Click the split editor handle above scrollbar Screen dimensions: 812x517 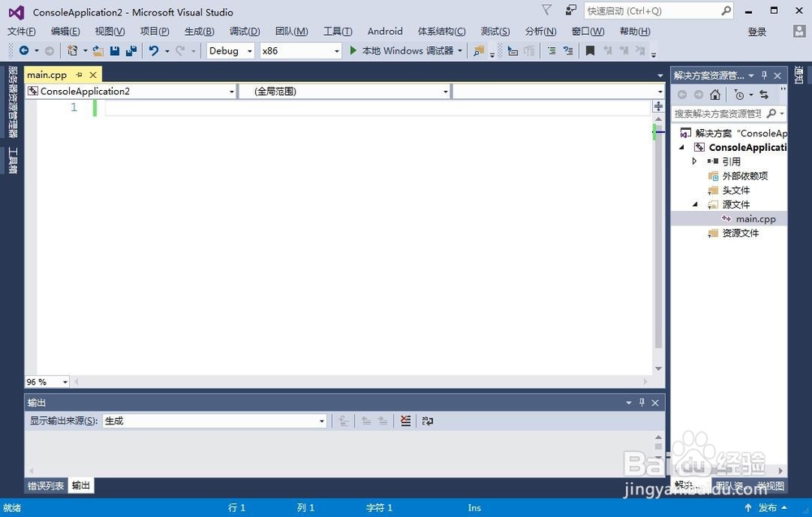tap(659, 106)
